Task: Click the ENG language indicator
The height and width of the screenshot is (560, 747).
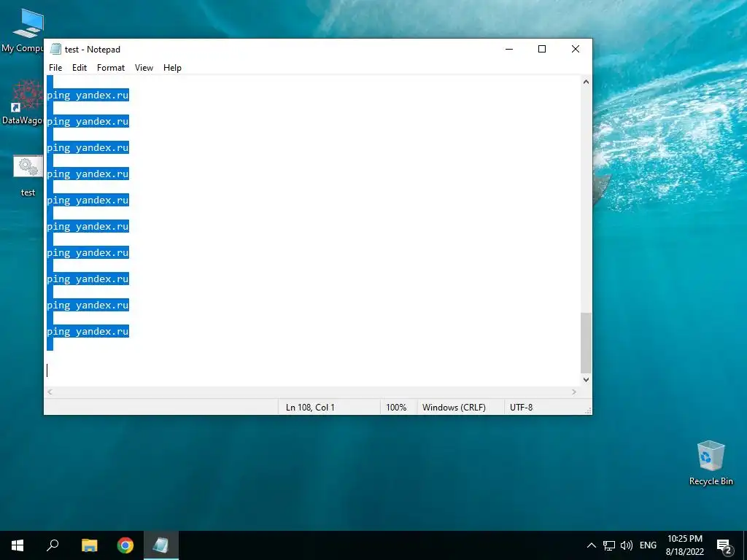Action: (648, 545)
